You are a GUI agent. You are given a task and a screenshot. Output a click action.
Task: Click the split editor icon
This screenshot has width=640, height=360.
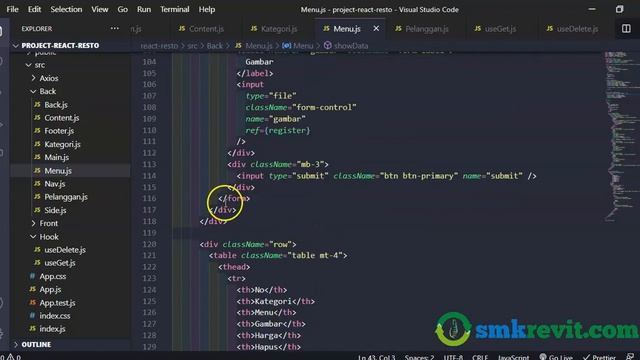tap(626, 29)
